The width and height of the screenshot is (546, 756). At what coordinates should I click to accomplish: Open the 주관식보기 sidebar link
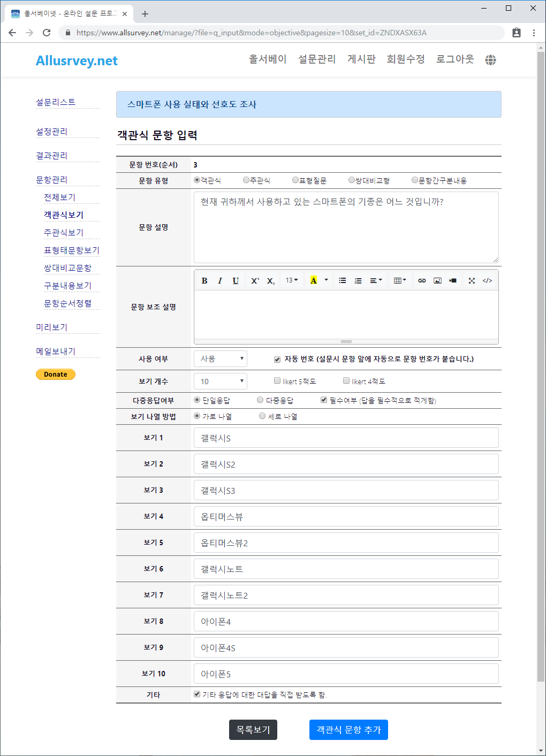64,232
